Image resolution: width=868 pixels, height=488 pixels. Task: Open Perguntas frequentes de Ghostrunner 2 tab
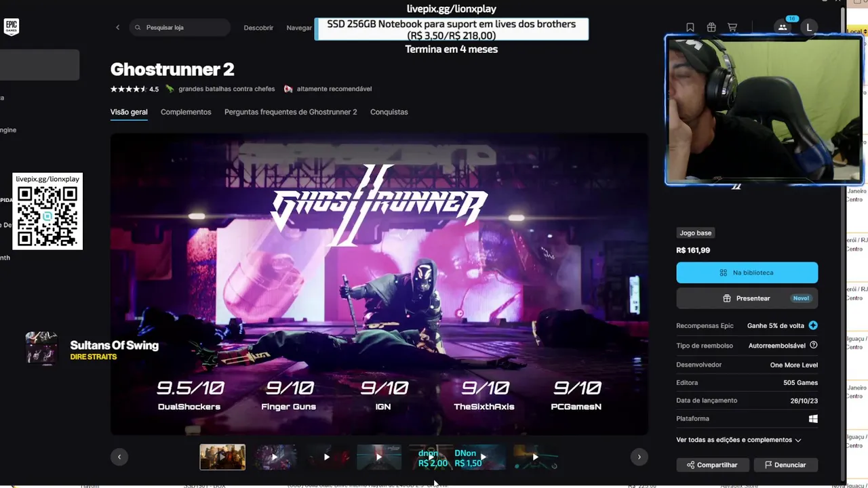point(290,112)
